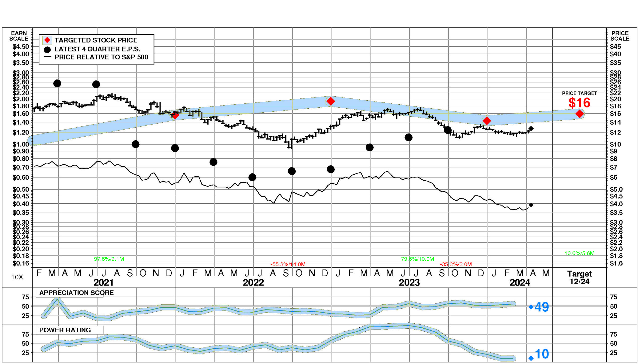The height and width of the screenshot is (364, 638).
Task: Click the red -55.3%/14.0M annotation
Action: (288, 264)
